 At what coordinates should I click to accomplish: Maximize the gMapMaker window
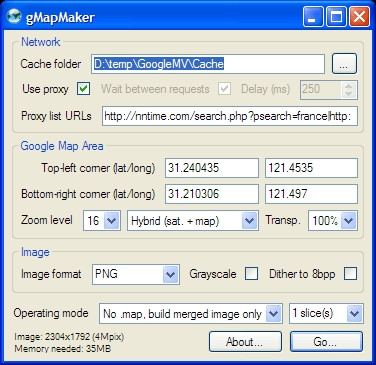336,17
